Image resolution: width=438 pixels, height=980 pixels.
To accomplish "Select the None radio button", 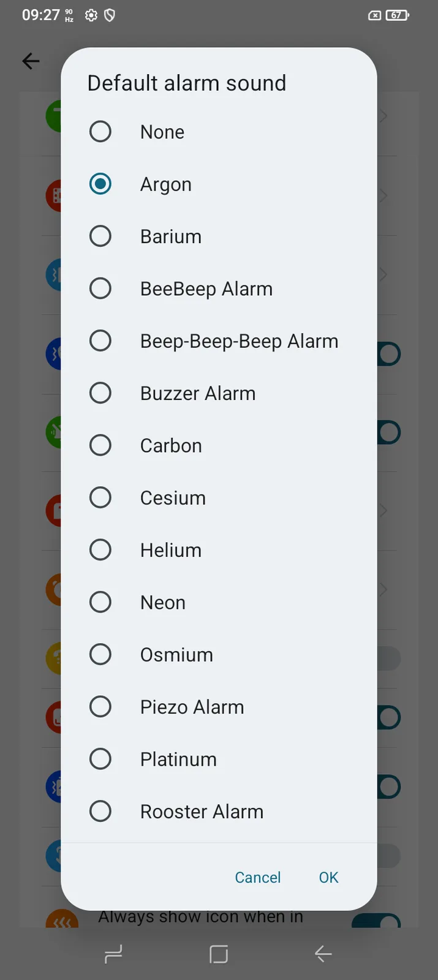I will pyautogui.click(x=100, y=132).
